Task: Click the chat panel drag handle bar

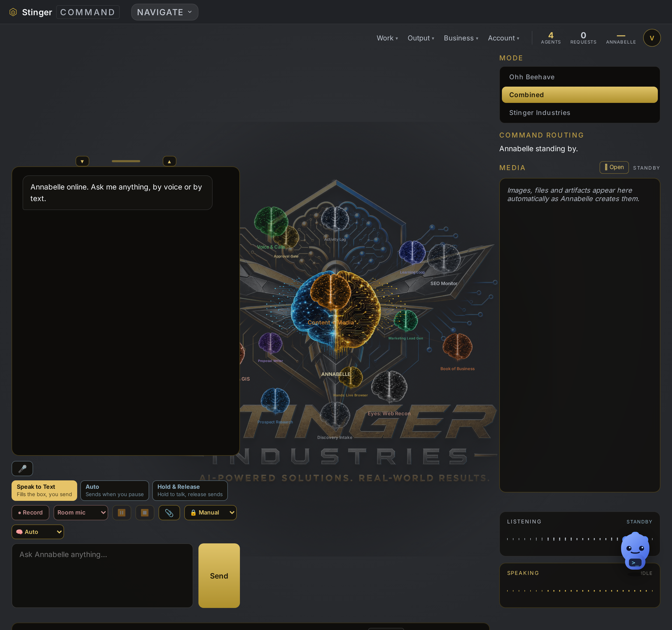Action: click(126, 161)
